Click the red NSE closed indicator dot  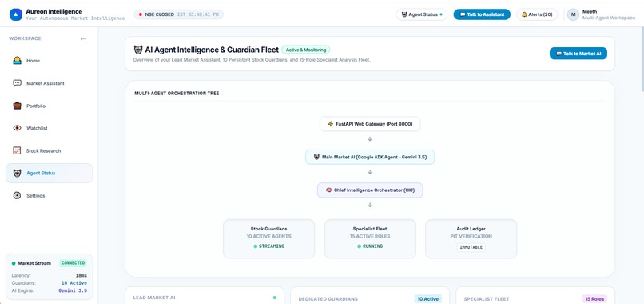[141, 14]
